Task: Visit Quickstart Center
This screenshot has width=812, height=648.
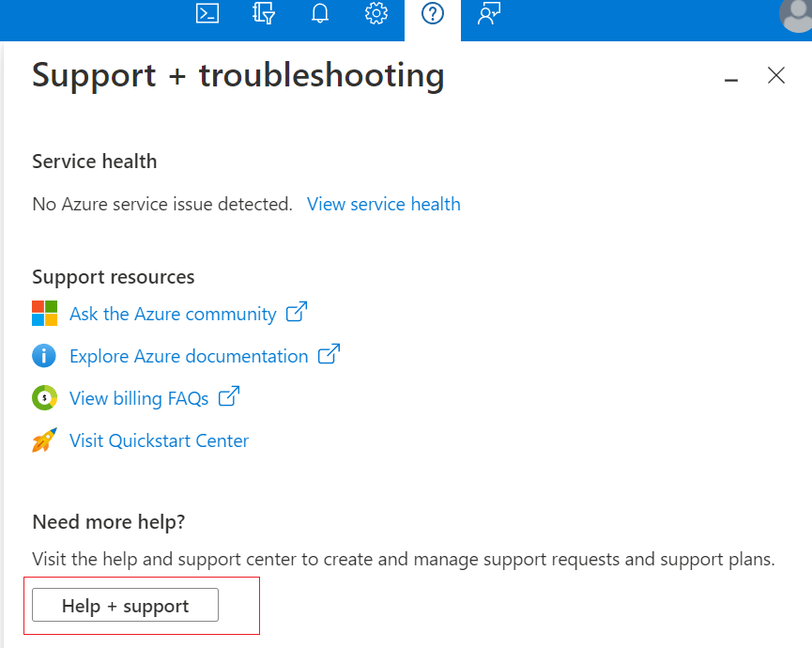Action: (159, 440)
